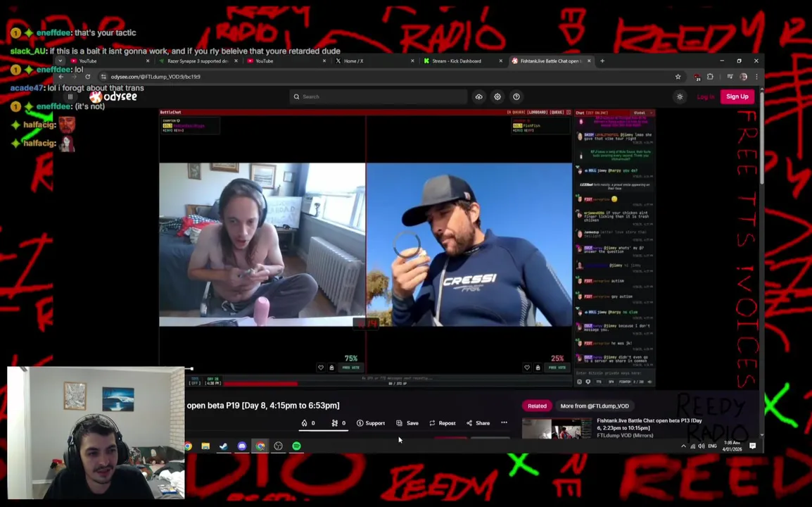Switch to the Razer Synapse 3 tab
The height and width of the screenshot is (507, 812).
[x=199, y=61]
